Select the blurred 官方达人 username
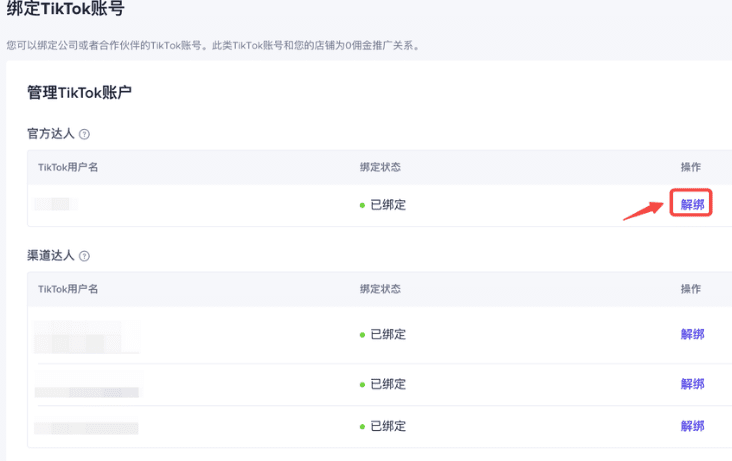This screenshot has width=732, height=461. click(x=56, y=204)
